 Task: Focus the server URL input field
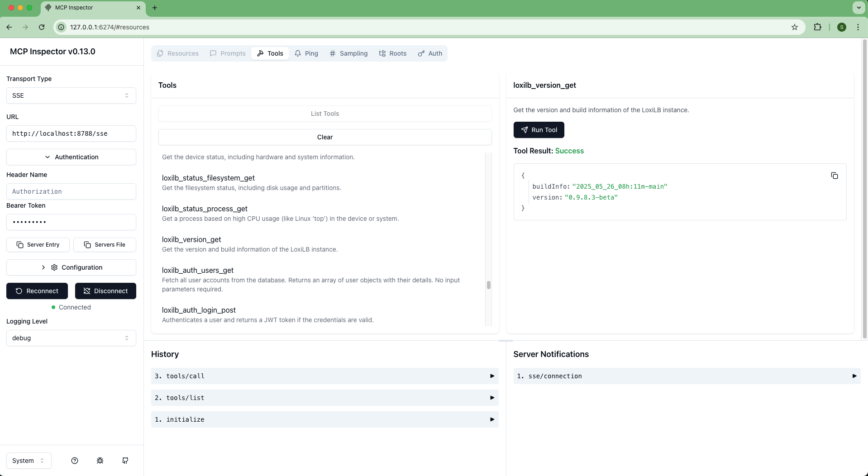click(x=71, y=133)
